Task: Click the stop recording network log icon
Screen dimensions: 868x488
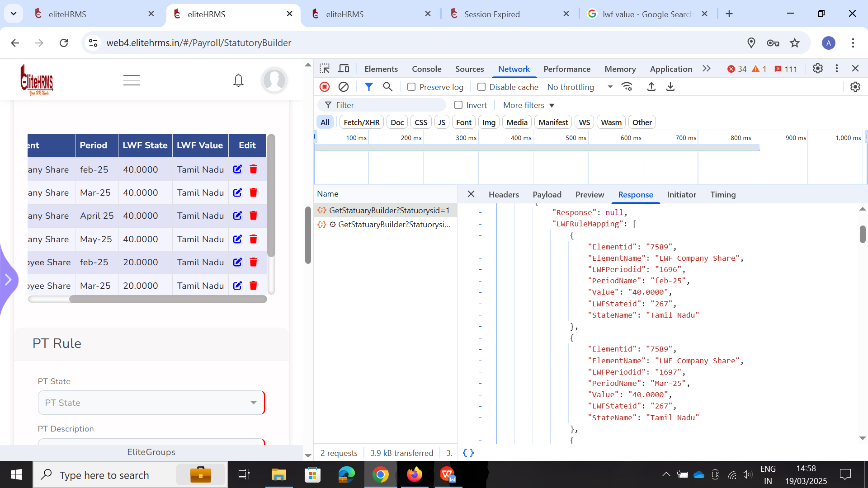Action: coord(325,87)
